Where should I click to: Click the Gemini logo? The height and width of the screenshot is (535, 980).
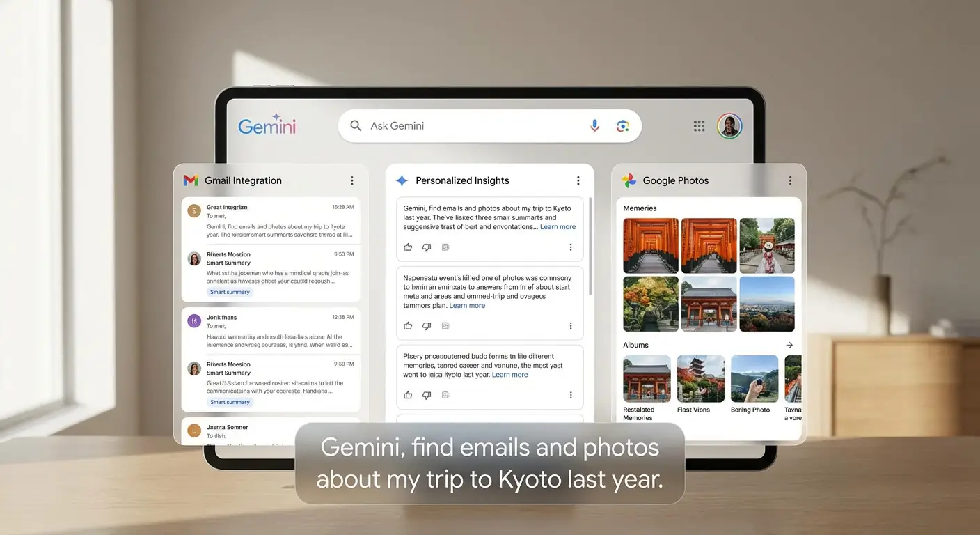coord(267,125)
